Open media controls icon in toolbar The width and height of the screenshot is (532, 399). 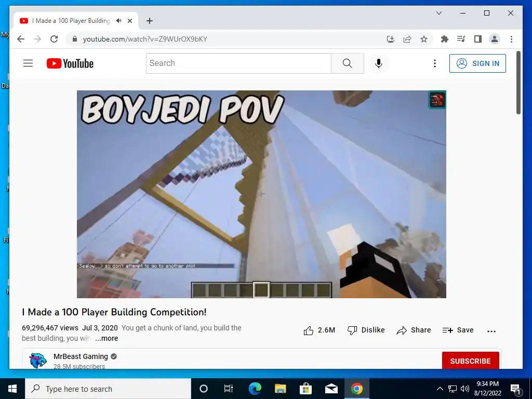(461, 39)
